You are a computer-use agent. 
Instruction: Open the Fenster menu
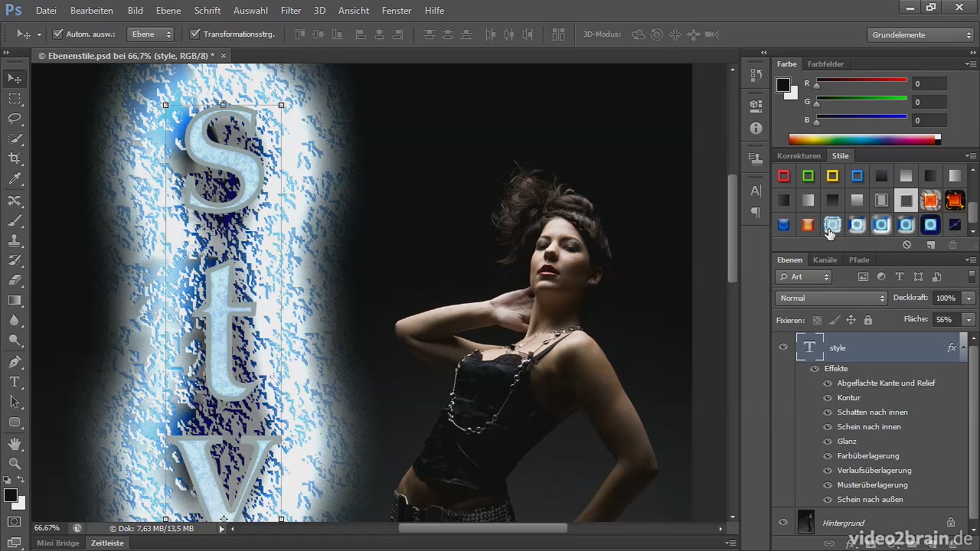tap(395, 11)
